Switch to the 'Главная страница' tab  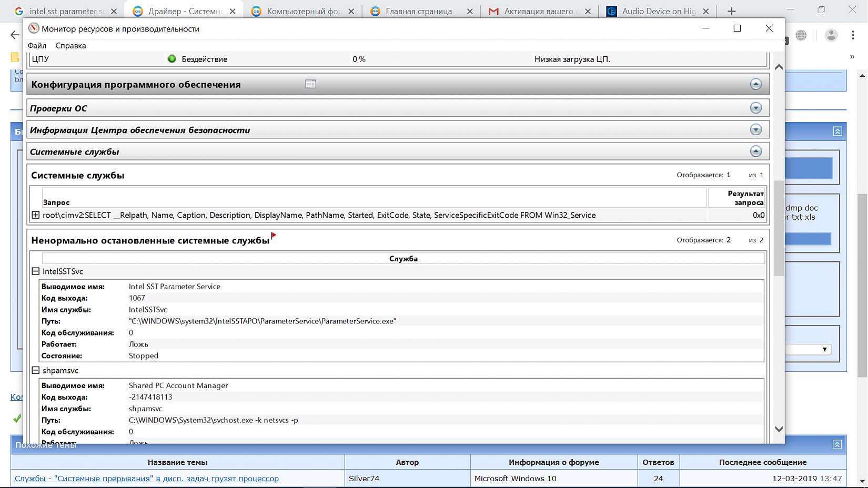[x=419, y=11]
